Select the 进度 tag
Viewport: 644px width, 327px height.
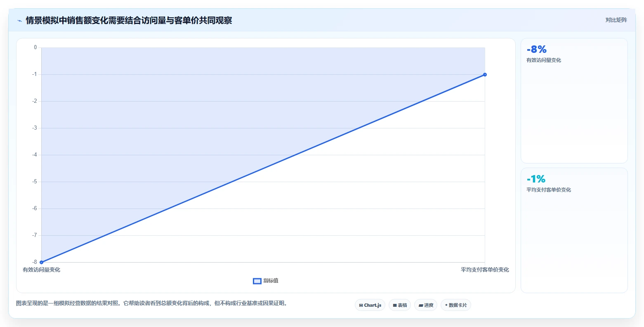(x=426, y=305)
